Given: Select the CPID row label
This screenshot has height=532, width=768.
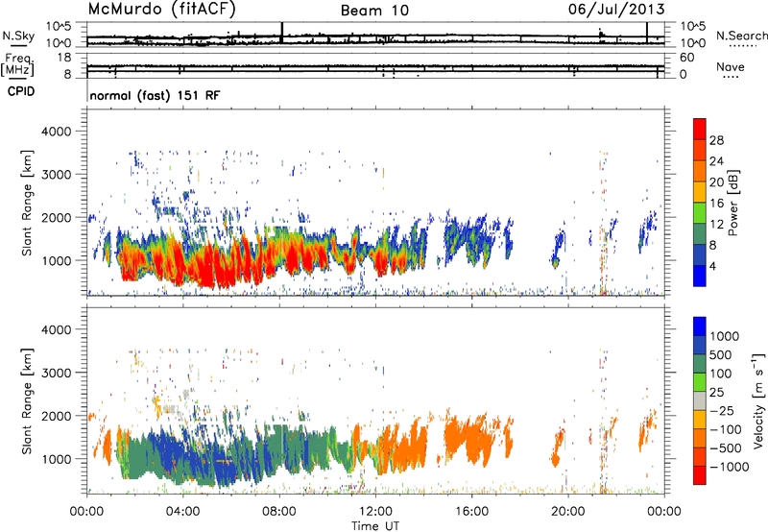Looking at the screenshot, I should 21,91.
